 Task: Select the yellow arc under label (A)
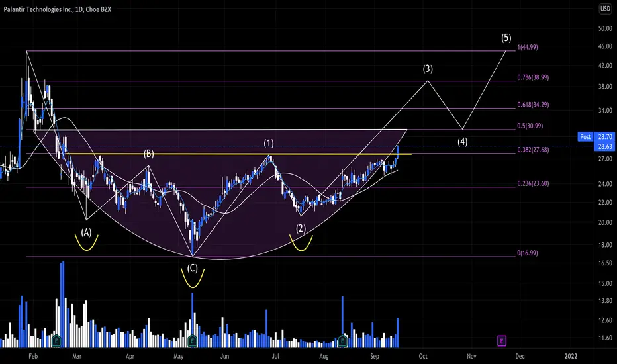point(87,243)
